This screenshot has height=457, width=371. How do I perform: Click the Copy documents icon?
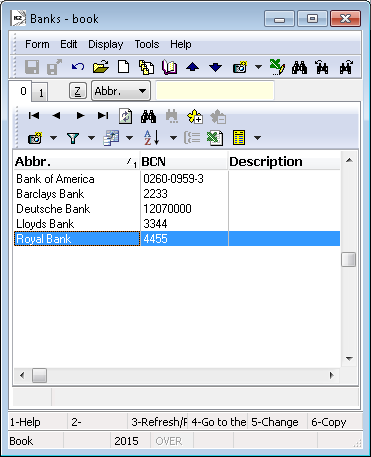click(146, 67)
